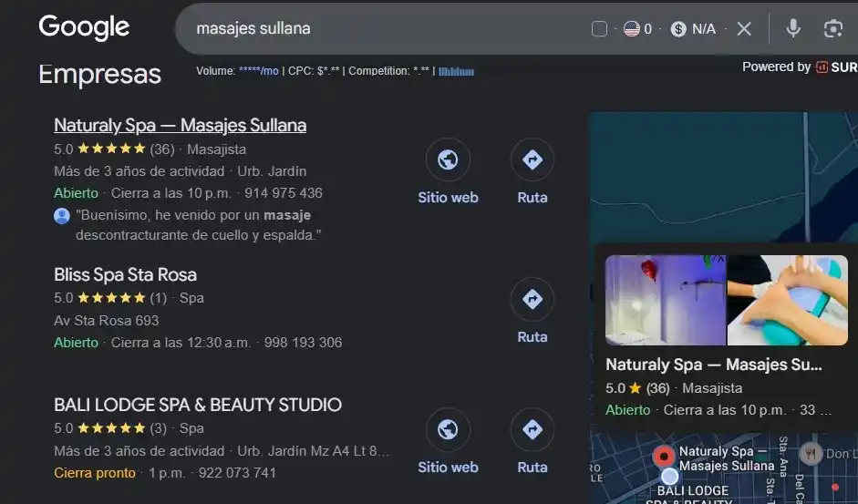Click the 'Sitio web' label under Naturaly Spa
858x504 pixels.
pos(449,198)
